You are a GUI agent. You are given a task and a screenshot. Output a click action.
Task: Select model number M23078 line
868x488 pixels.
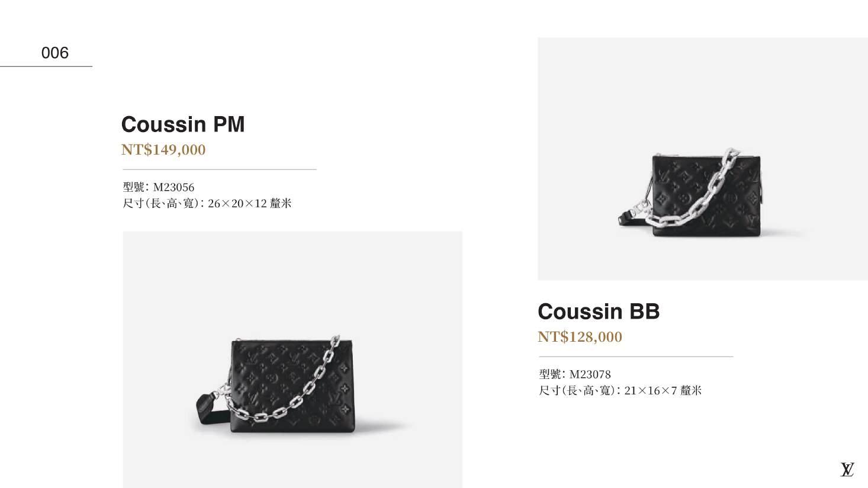575,374
